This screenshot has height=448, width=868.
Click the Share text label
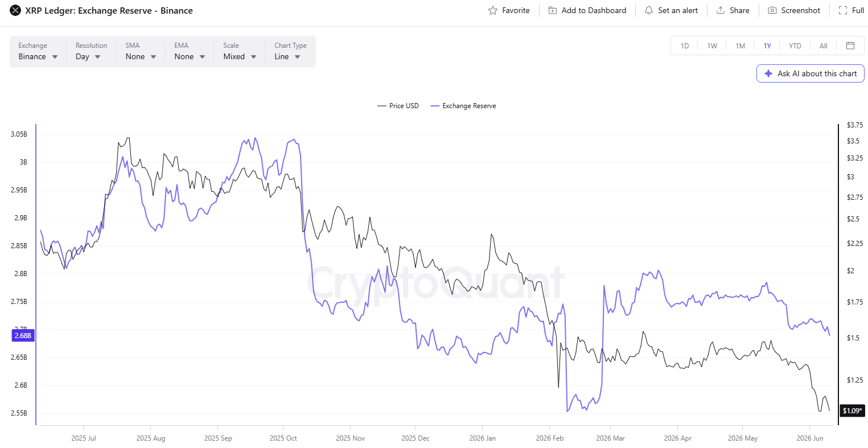click(739, 10)
